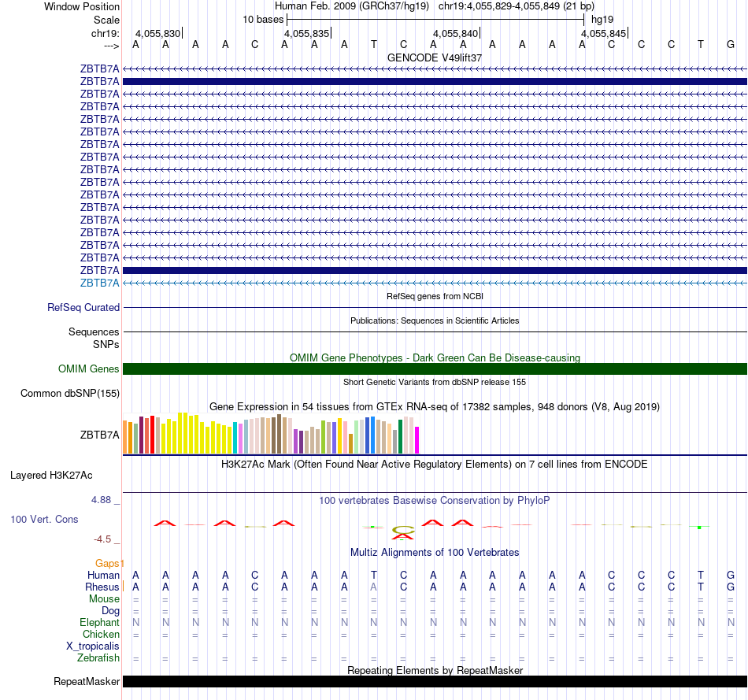Select the 'Scale' label in the left margin
The height and width of the screenshot is (700, 748).
point(106,20)
